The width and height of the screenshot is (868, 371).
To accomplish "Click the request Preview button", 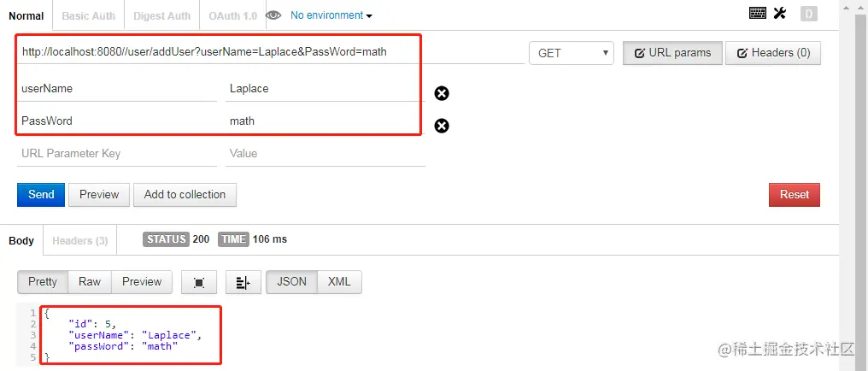I will pos(99,195).
